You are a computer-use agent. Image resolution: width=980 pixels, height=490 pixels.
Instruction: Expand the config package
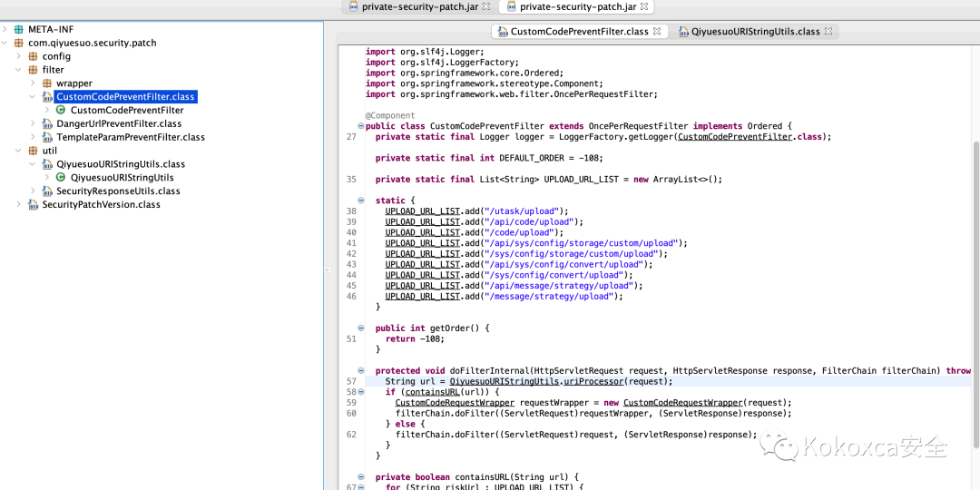(19, 56)
